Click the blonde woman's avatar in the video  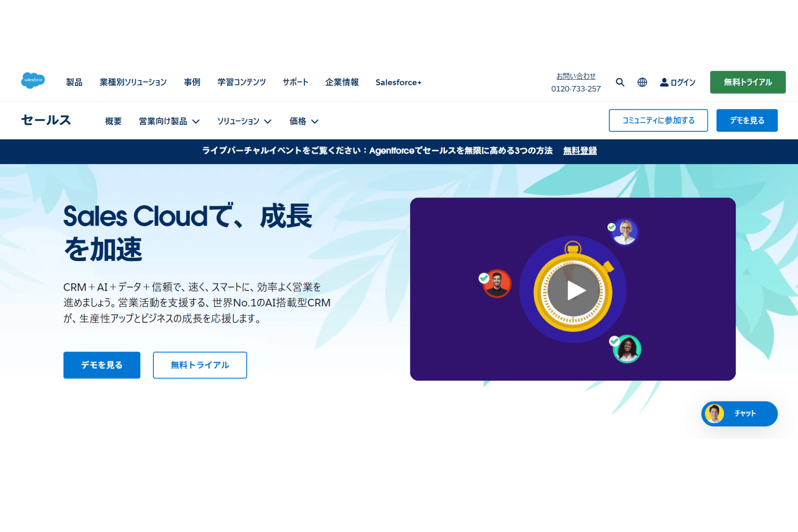pyautogui.click(x=625, y=232)
